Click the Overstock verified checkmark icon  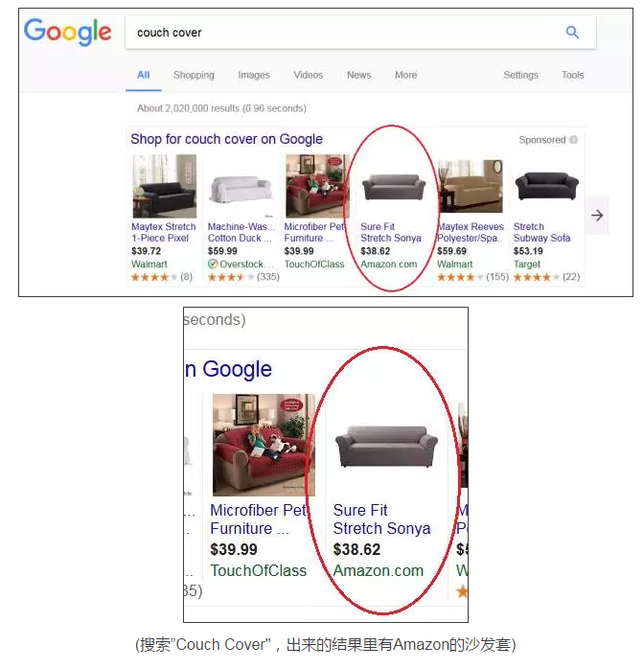[213, 265]
